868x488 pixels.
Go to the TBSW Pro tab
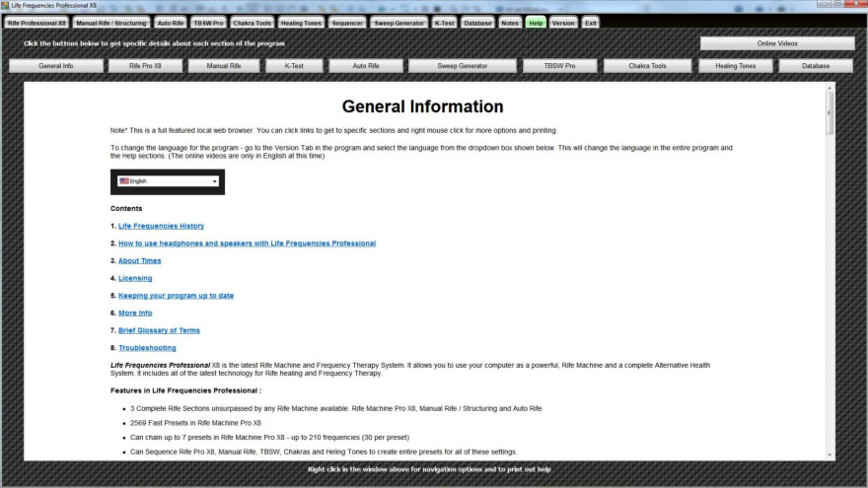click(x=209, y=23)
